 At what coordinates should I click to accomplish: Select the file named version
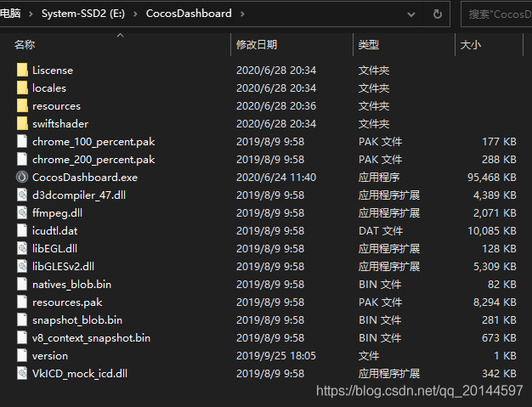[50, 356]
